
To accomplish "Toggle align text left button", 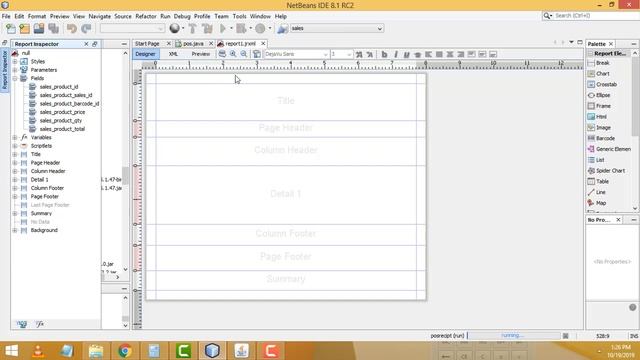I will [x=428, y=54].
